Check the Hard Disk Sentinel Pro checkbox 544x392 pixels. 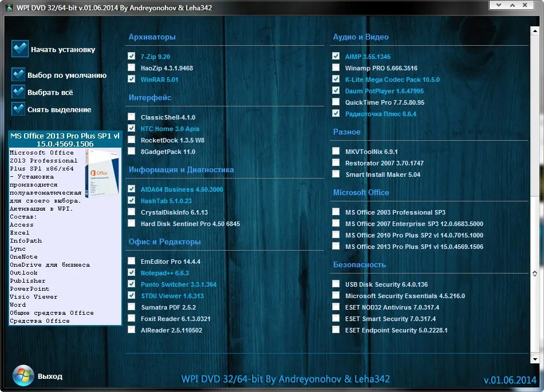point(132,223)
